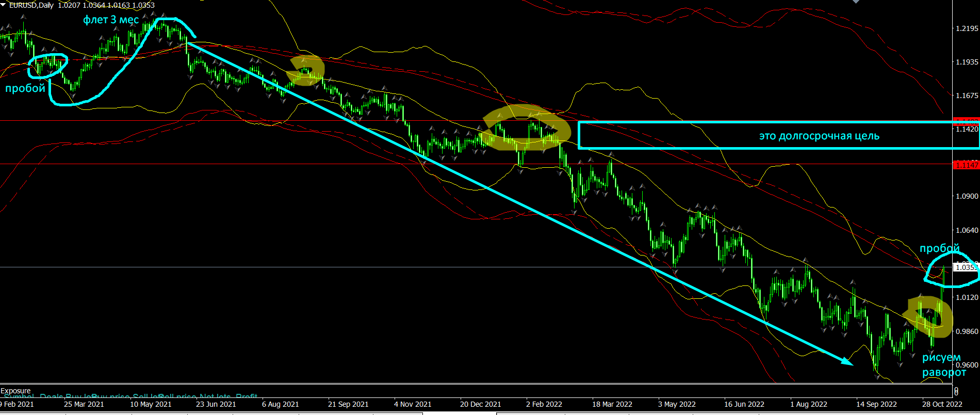Select the 'это долгосрочная цель' label
980x415 pixels.
point(819,136)
